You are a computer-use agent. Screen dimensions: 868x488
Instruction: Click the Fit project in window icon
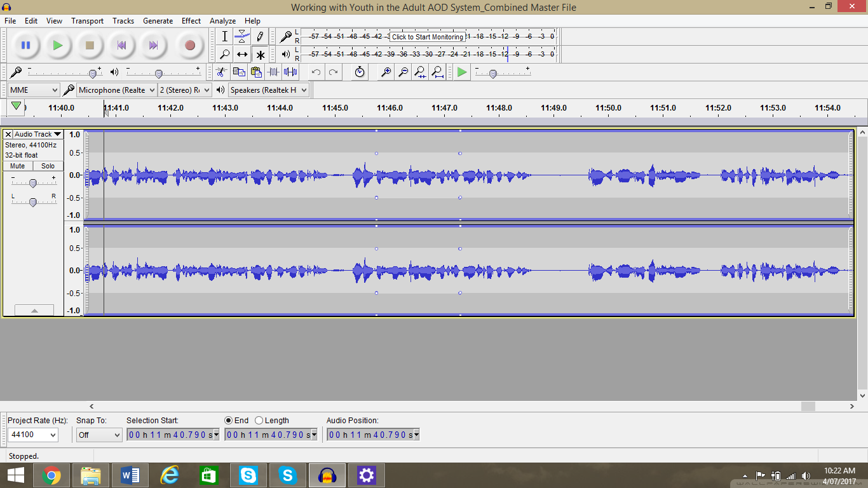437,72
